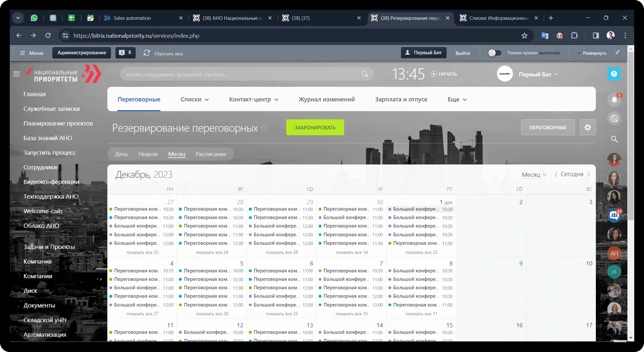Expand the Списки dropdown menu
This screenshot has width=644, height=352.
point(195,99)
